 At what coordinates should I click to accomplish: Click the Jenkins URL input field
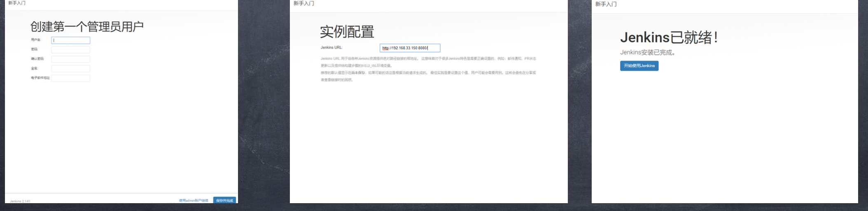tap(410, 48)
